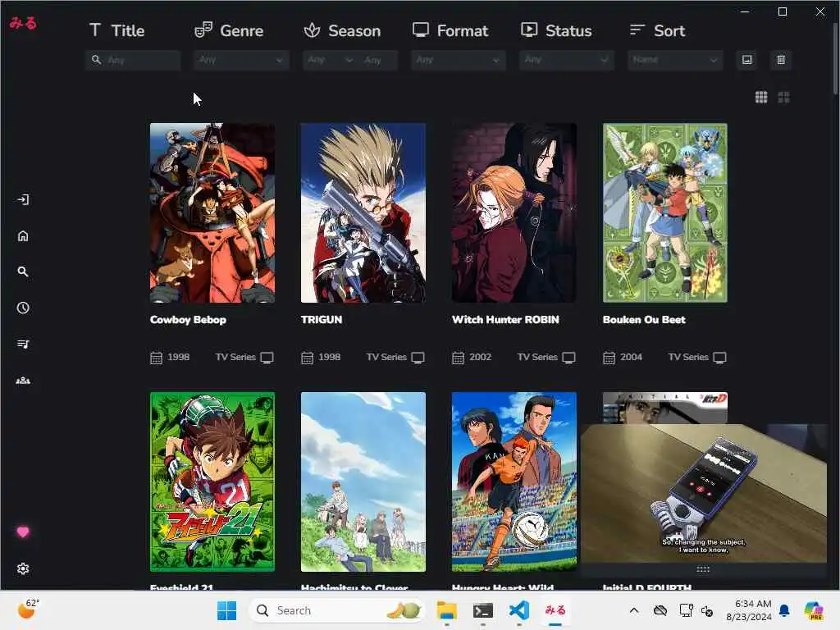Open schedule clock icon in sidebar
The image size is (840, 630).
point(23,308)
